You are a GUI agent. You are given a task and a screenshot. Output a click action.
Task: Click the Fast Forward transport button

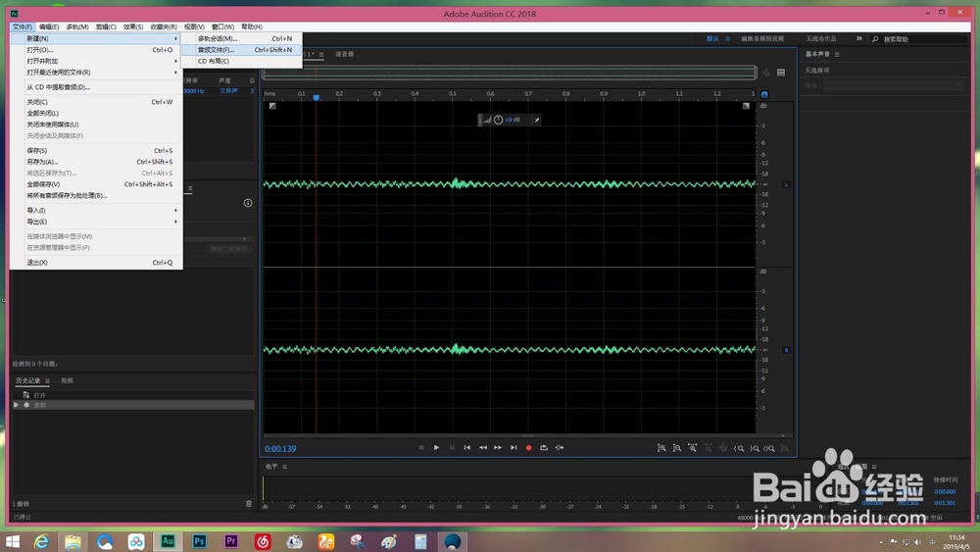coord(498,448)
